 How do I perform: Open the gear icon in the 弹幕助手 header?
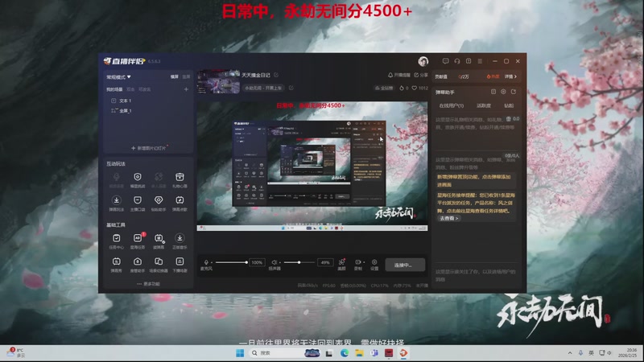pos(503,92)
